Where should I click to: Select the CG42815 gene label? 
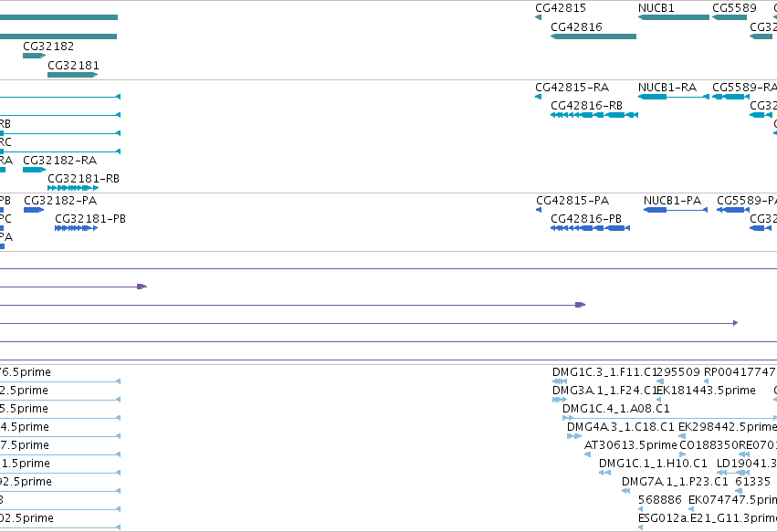pos(561,8)
